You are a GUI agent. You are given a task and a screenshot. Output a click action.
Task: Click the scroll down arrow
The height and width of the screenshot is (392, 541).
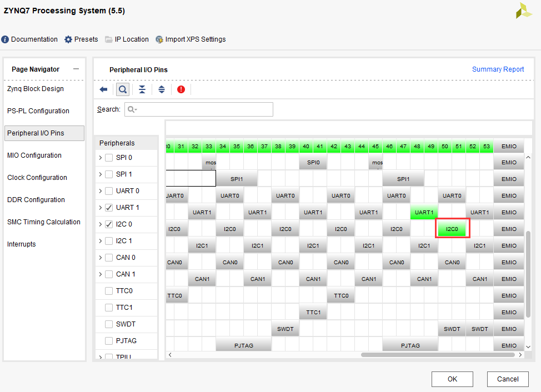(x=528, y=346)
